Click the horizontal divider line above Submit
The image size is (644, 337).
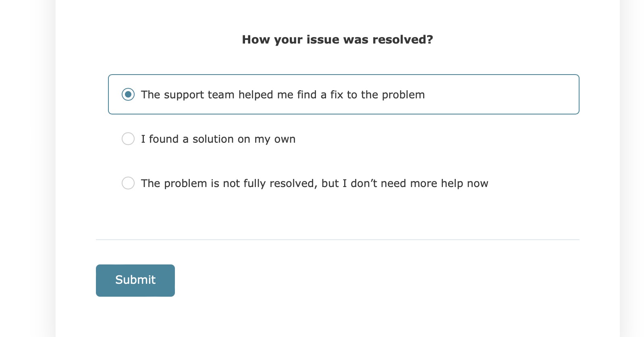338,239
